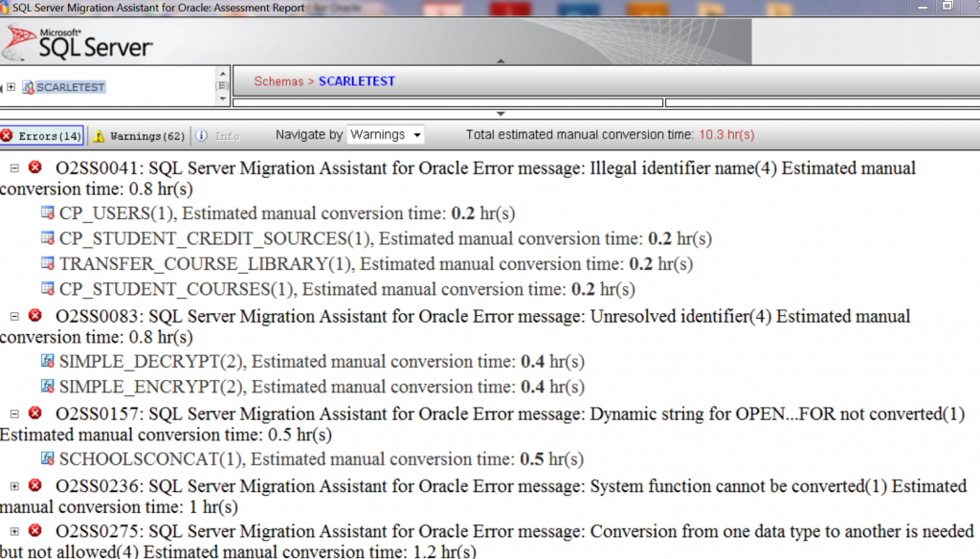Viewport: 980px width, 559px height.
Task: Click the middle button on the tree scrollbar
Action: click(x=222, y=85)
